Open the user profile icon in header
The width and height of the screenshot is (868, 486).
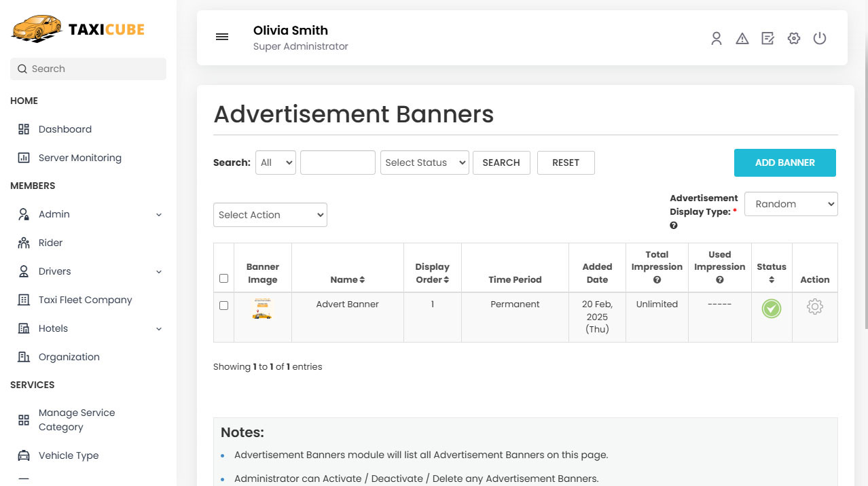coord(716,39)
